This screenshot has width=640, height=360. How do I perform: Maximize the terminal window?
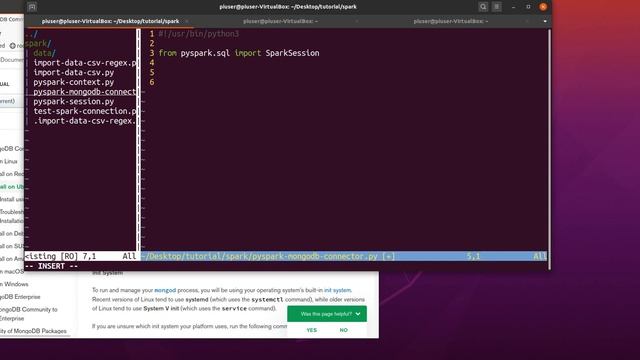coord(528,7)
